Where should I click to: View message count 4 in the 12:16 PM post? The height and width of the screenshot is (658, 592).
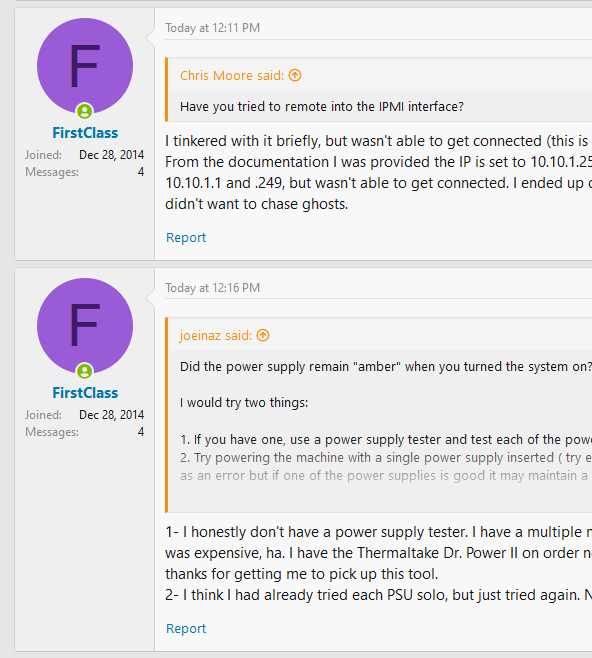point(141,432)
